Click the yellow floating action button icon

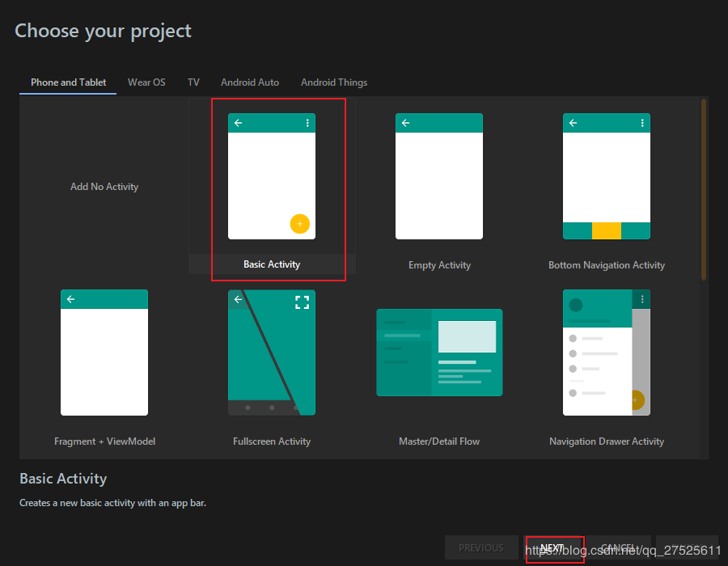(300, 224)
